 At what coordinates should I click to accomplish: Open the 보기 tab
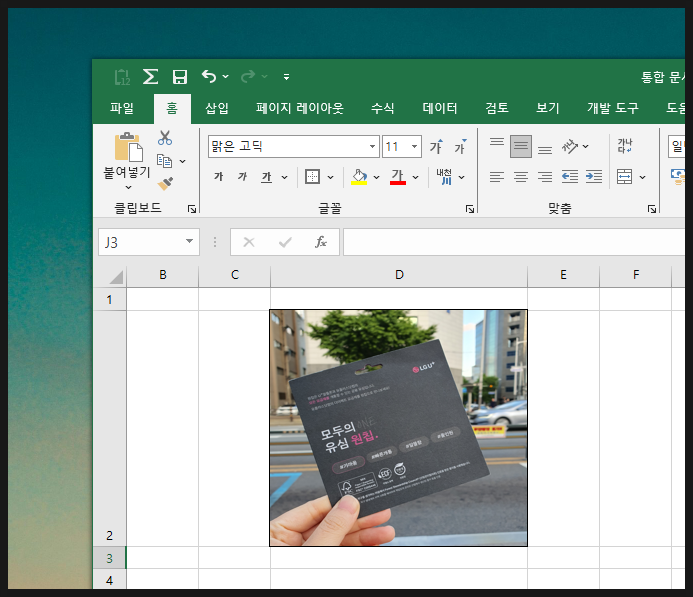click(x=547, y=108)
